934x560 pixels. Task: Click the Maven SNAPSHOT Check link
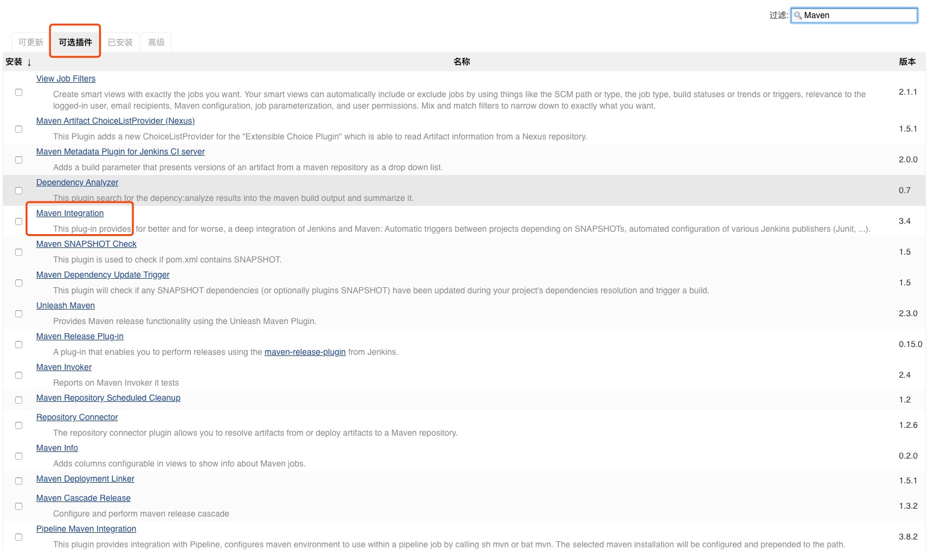(x=86, y=244)
